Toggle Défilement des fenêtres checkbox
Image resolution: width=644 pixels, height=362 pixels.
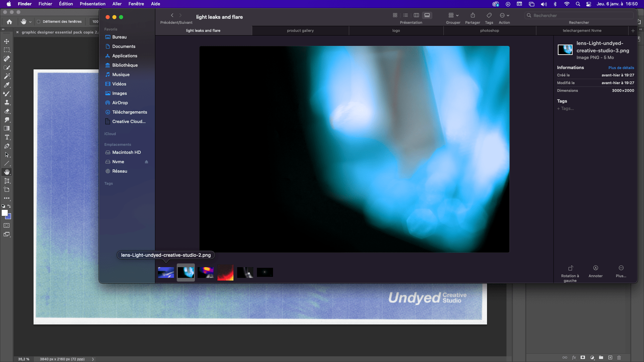pyautogui.click(x=37, y=21)
